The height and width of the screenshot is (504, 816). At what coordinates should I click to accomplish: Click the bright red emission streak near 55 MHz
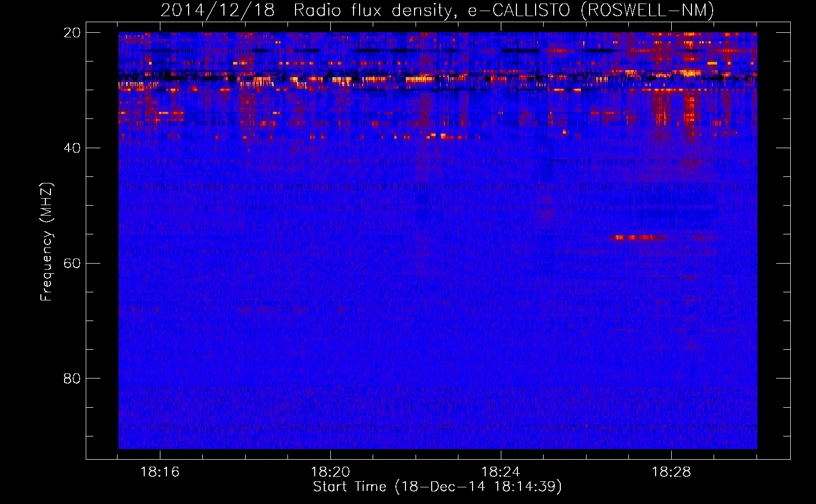tap(637, 237)
